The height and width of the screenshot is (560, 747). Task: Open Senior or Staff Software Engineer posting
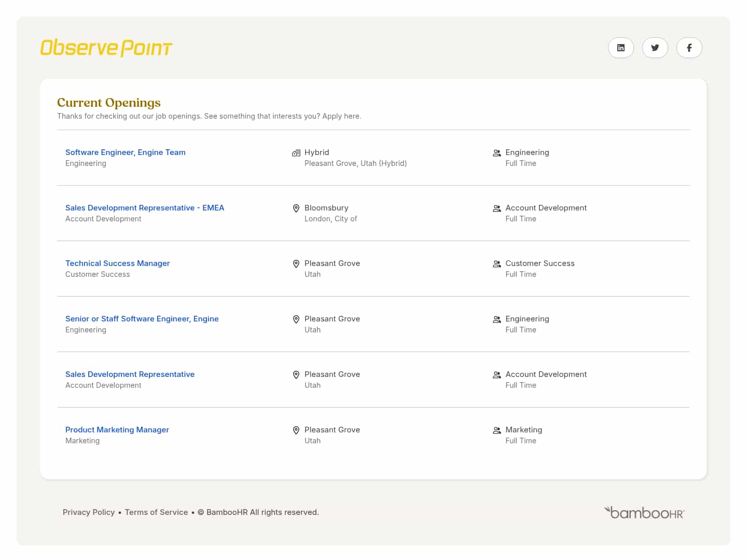tap(142, 319)
